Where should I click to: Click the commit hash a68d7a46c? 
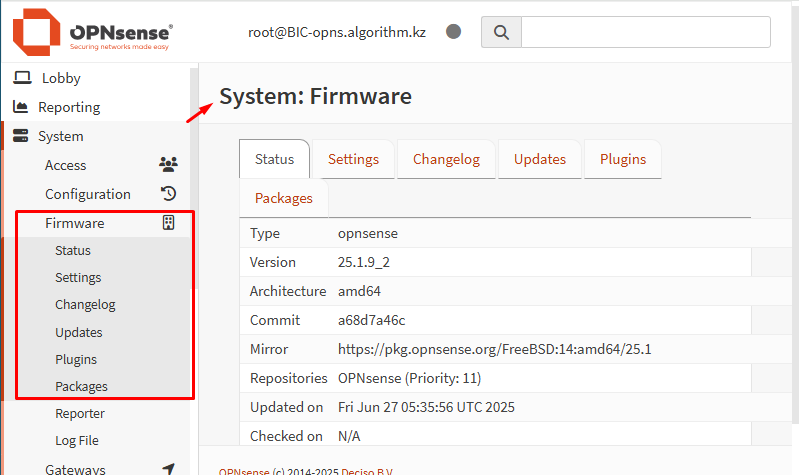coord(371,320)
